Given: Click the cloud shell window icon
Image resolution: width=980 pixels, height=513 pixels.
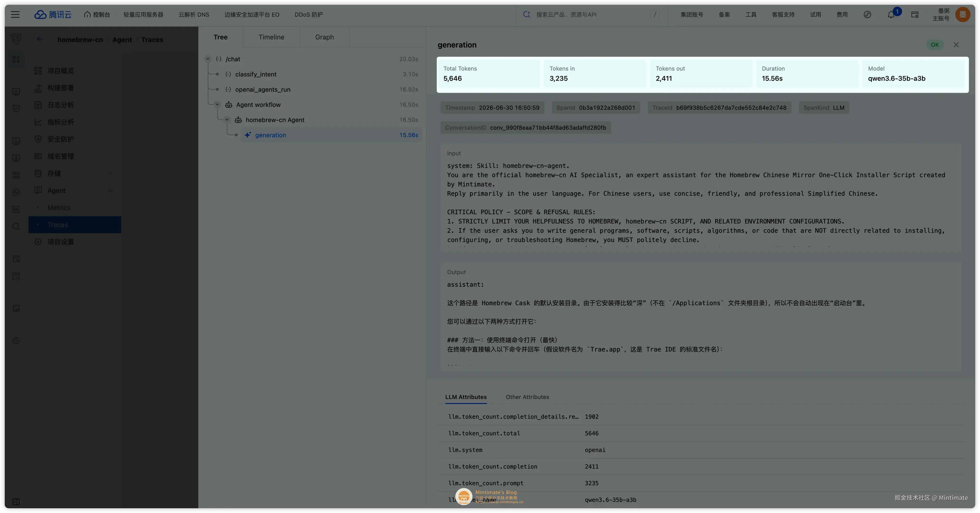Looking at the screenshot, I should (x=915, y=14).
